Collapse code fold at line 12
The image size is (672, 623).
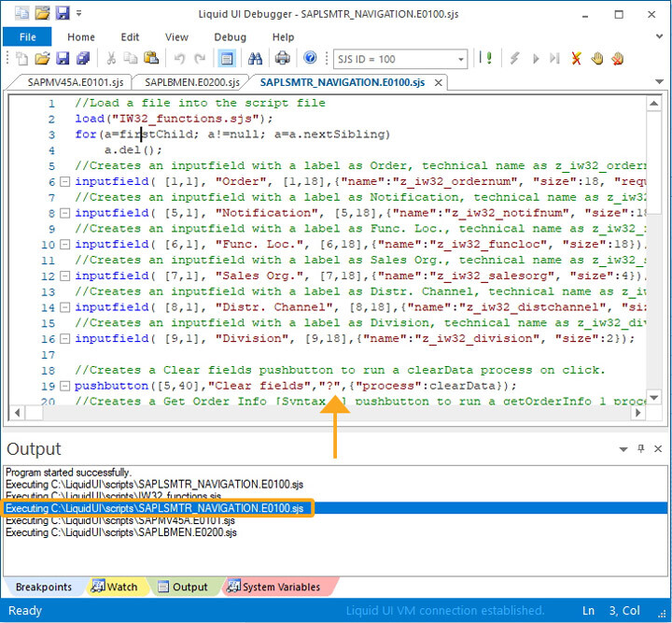[x=64, y=276]
